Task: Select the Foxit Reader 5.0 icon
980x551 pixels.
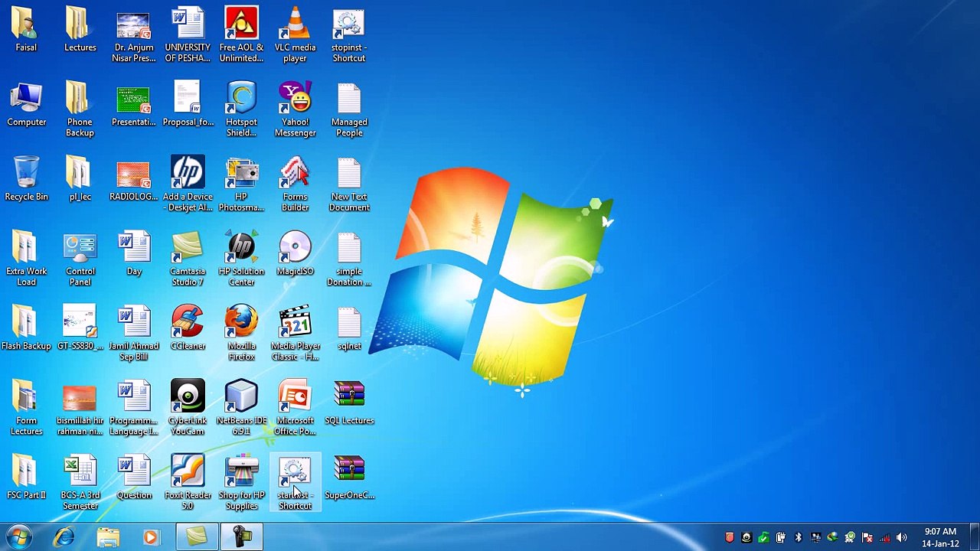Action: [x=188, y=483]
